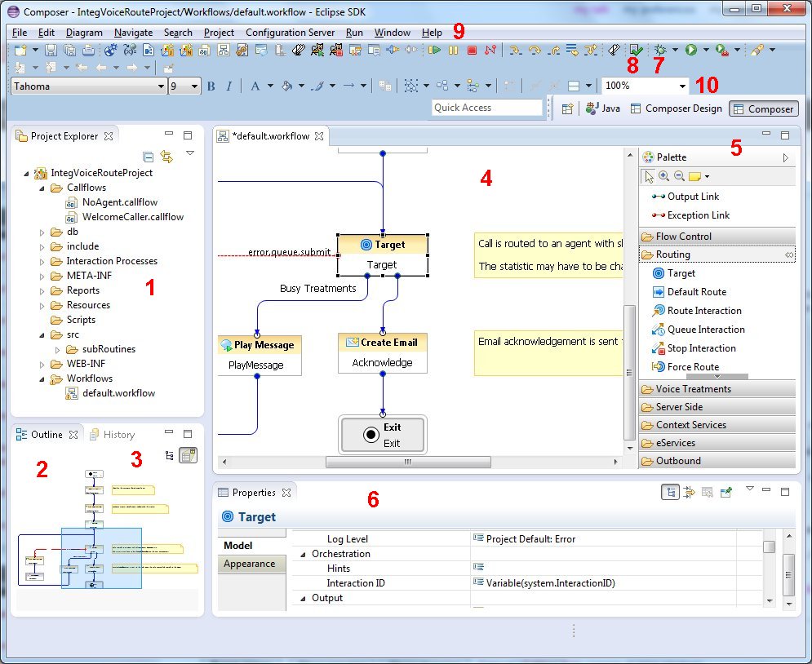
Task: Expand the Flow Control palette drawer
Action: (717, 237)
